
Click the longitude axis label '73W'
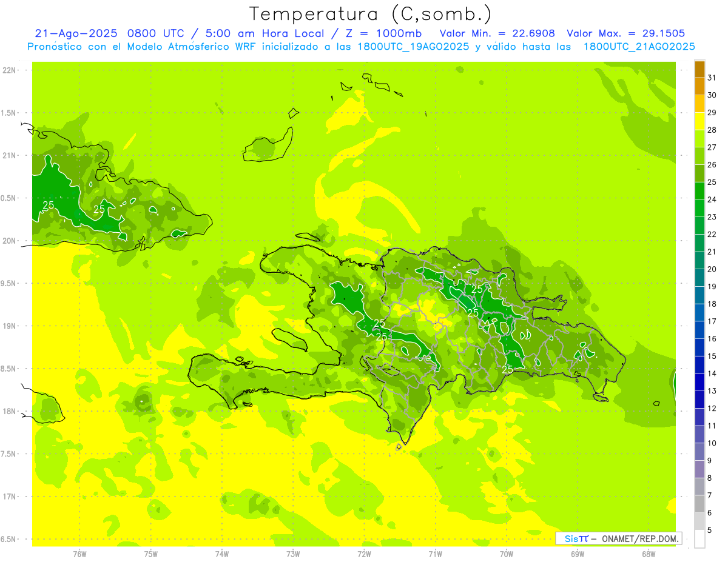(293, 554)
